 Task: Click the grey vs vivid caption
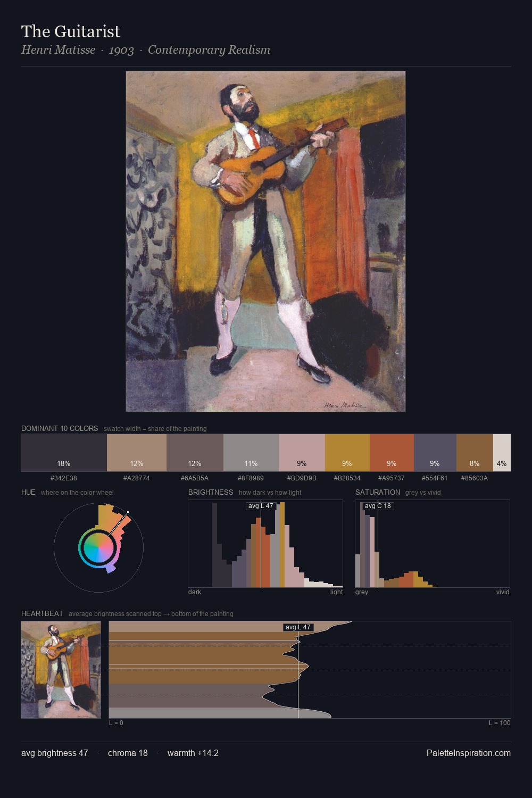pos(423,493)
